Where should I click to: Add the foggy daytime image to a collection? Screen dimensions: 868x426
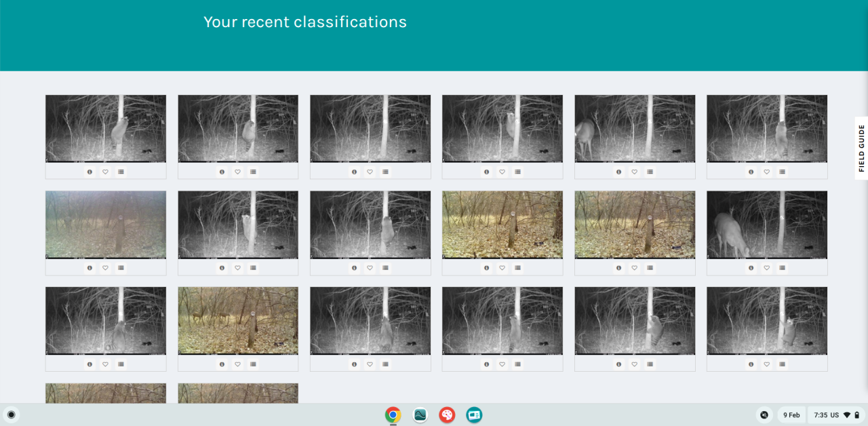point(121,268)
